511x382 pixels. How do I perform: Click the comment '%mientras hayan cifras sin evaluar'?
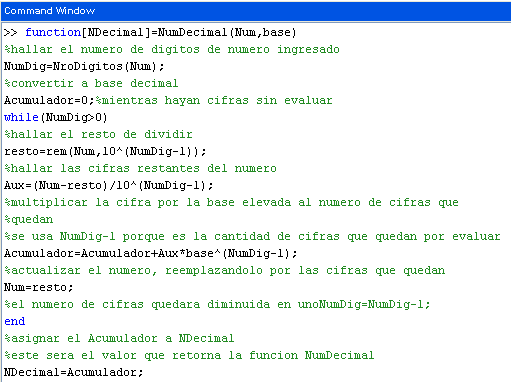coord(214,100)
